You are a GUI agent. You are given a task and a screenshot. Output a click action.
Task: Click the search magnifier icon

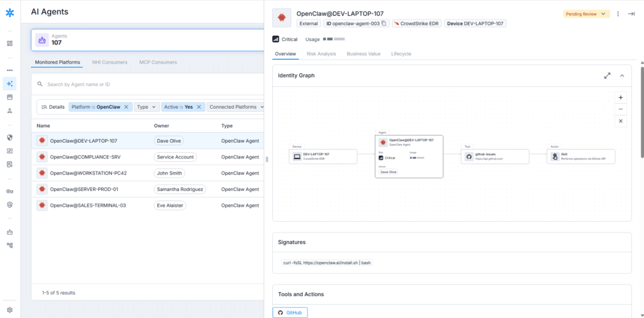click(40, 84)
